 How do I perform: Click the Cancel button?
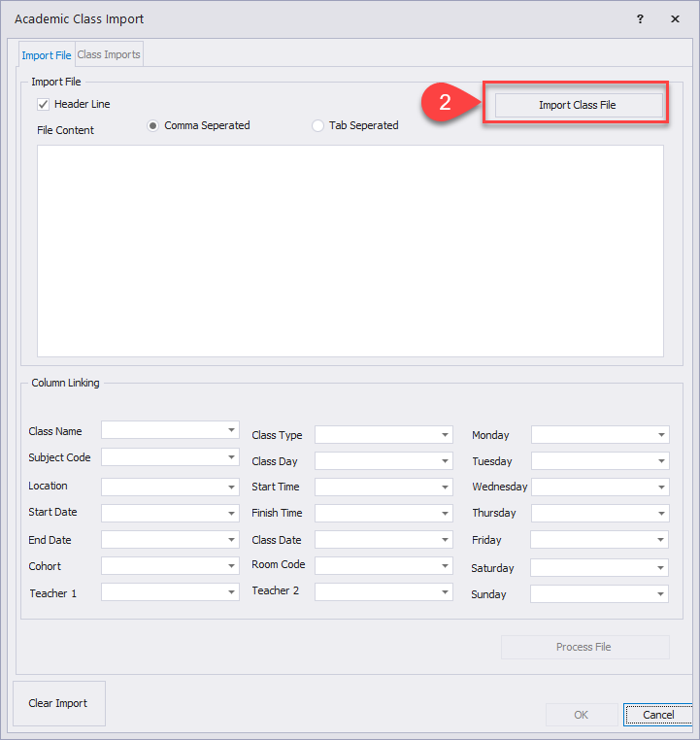pos(658,715)
